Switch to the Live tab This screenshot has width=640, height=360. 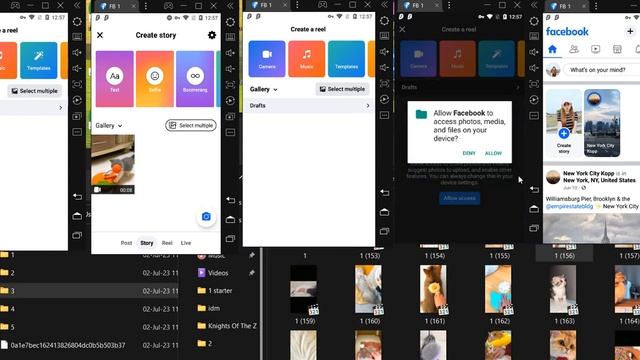pos(186,243)
